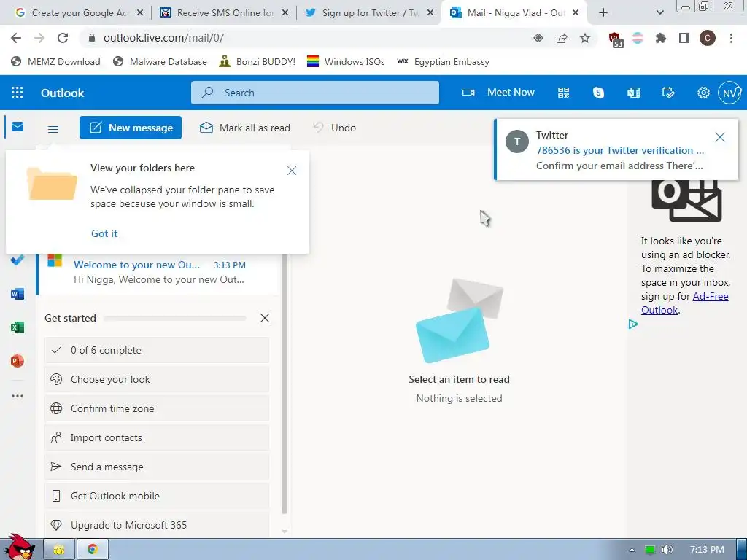Open Egyptian Embassy bookmark

(x=443, y=61)
